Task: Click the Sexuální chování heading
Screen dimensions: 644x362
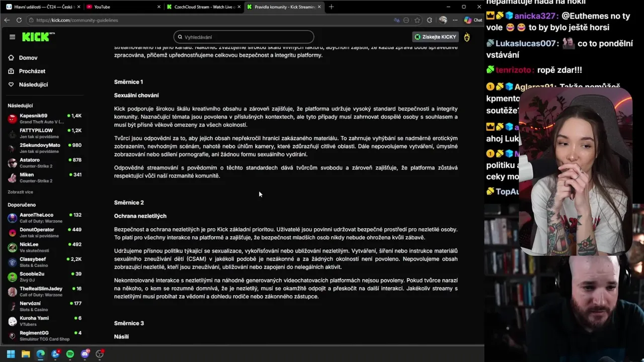Action: pyautogui.click(x=136, y=95)
